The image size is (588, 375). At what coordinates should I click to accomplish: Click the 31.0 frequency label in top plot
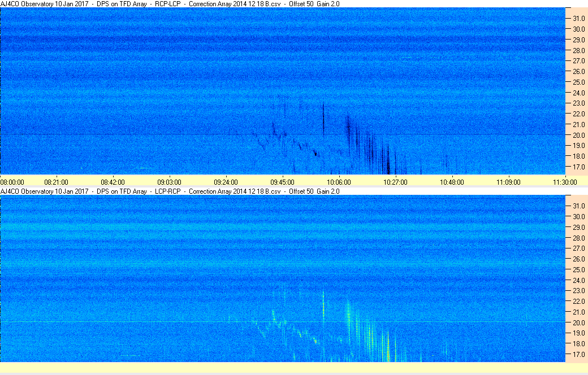click(578, 19)
